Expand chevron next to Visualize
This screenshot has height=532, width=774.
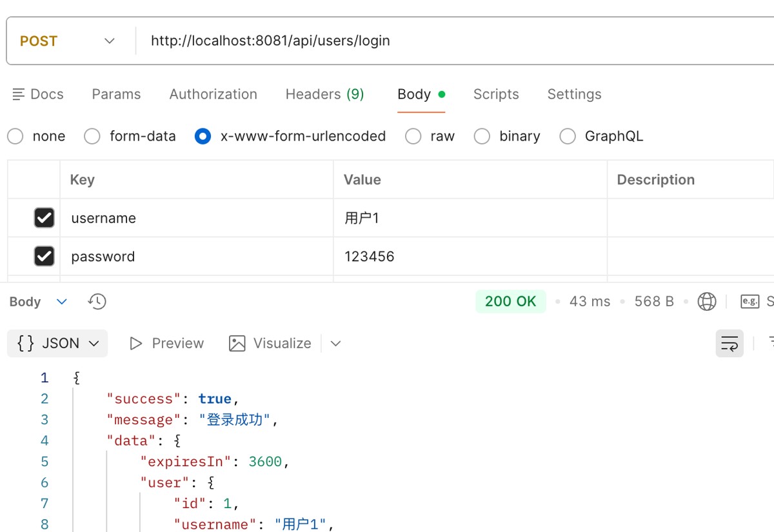click(x=335, y=343)
